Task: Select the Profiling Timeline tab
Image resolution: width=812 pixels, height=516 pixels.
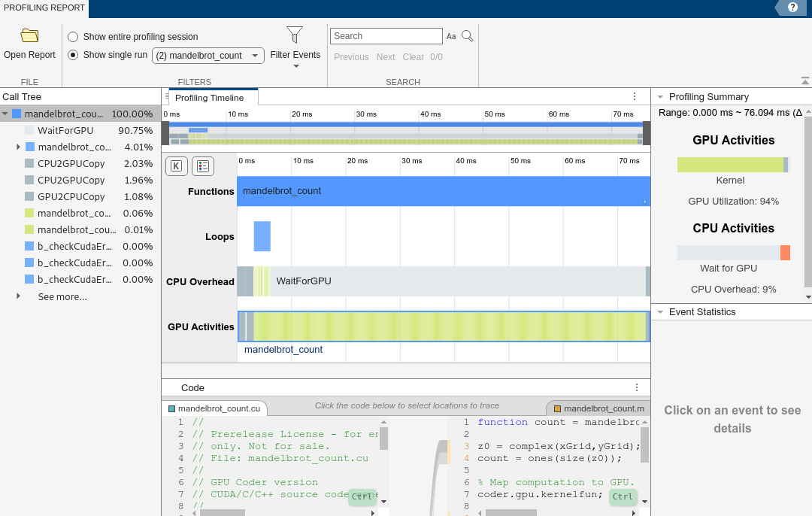Action: (210, 98)
